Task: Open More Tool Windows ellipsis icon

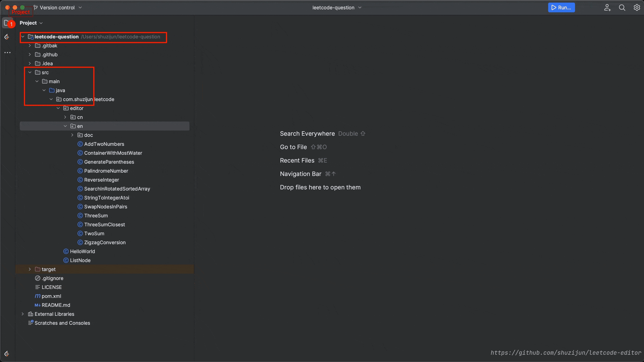Action: (7, 53)
